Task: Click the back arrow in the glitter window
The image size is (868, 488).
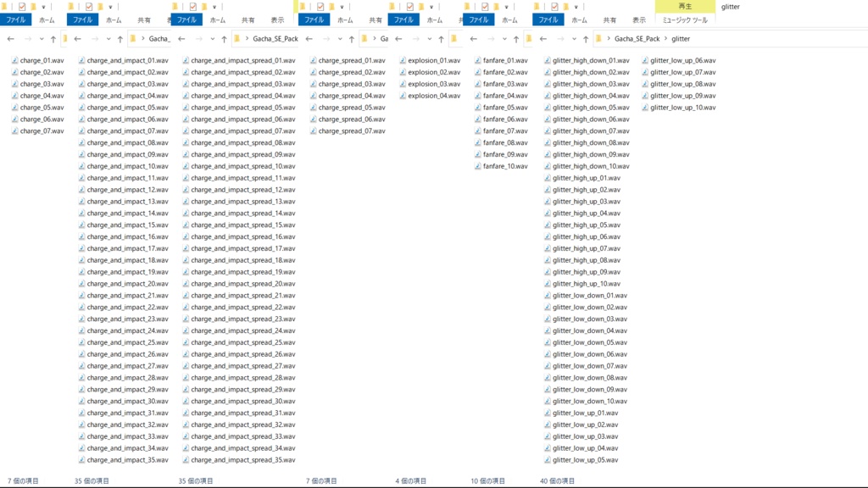Action: point(543,39)
